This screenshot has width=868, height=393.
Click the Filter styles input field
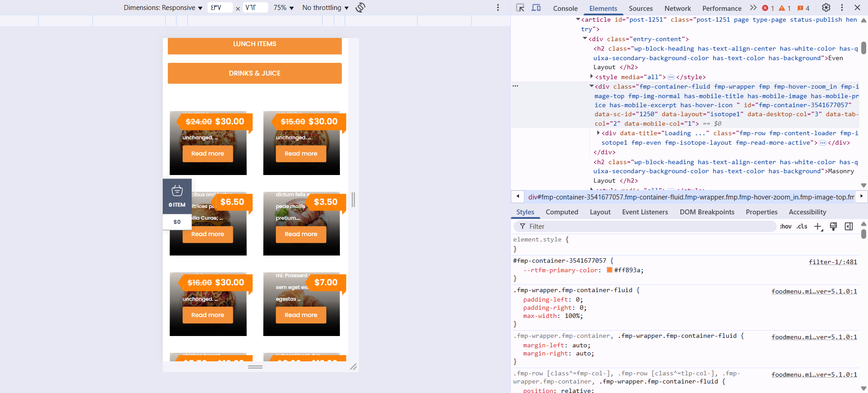click(646, 227)
